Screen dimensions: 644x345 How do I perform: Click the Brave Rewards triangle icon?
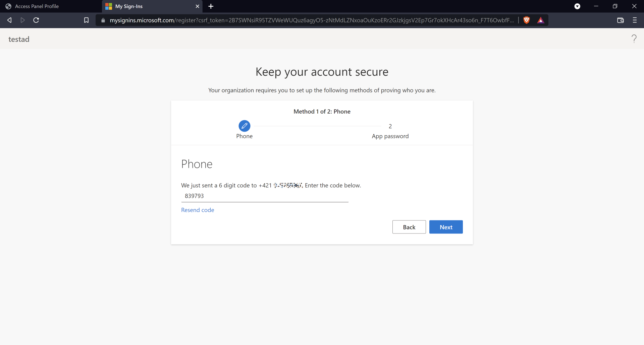541,20
